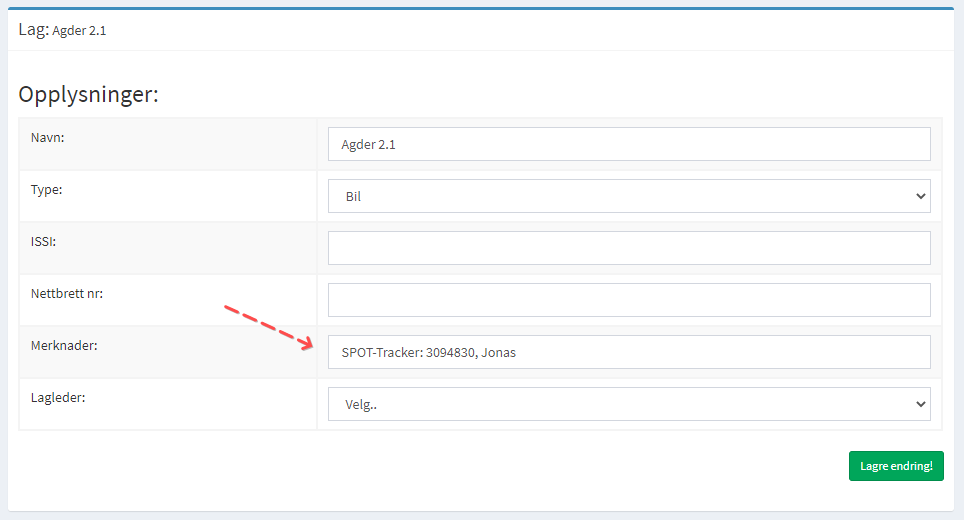This screenshot has width=964, height=520.
Task: Click the 'Jonas' word in Merknader field
Action: [499, 352]
